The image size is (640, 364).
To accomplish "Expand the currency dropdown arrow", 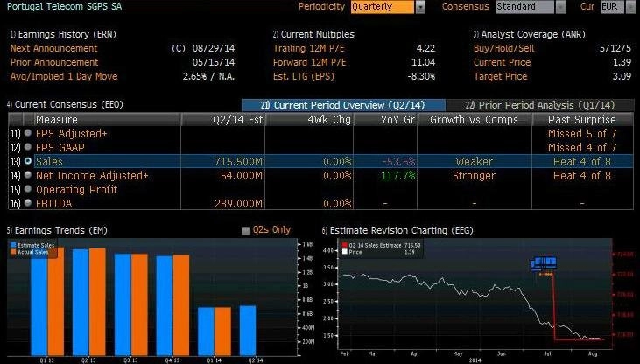I will [x=629, y=7].
